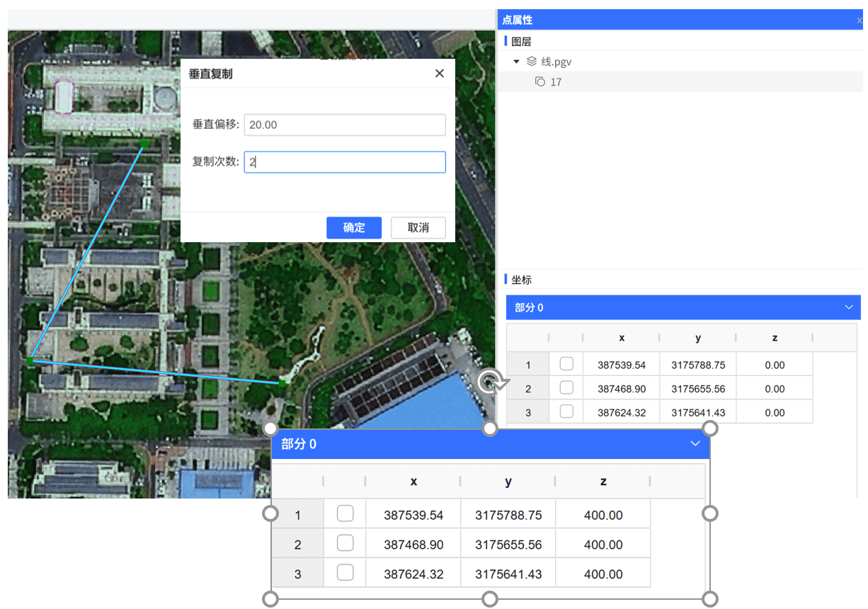Click the green vertex at the top of the line
Viewport: 868px width, 609px height.
point(144,144)
